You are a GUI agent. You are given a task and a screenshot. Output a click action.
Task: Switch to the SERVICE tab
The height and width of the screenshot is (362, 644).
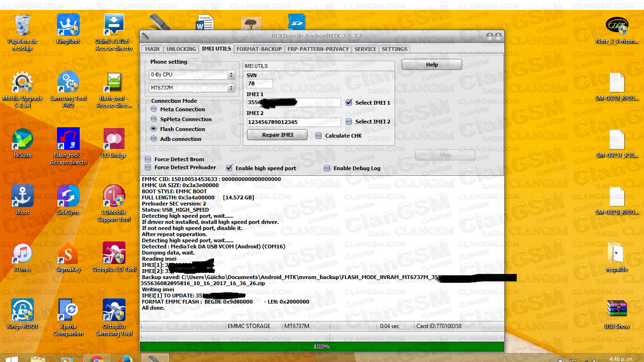point(365,49)
